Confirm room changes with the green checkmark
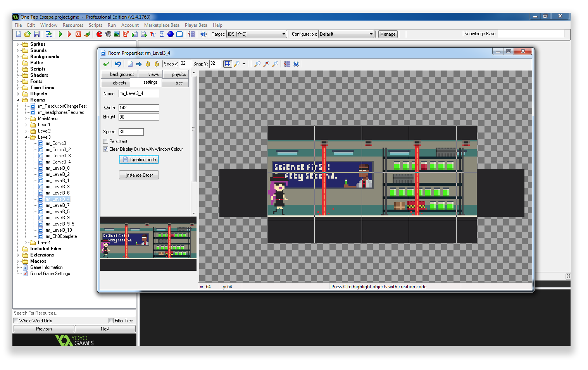This screenshot has width=588, height=370. pos(106,64)
